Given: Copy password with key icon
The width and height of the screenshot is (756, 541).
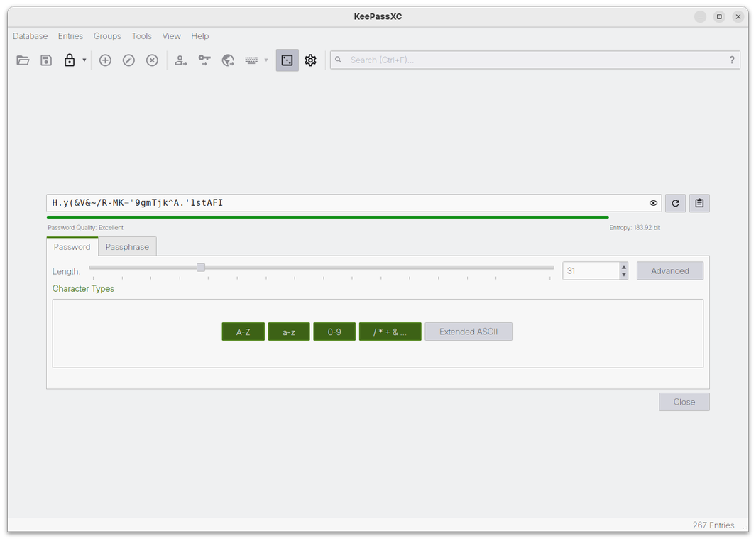Looking at the screenshot, I should pos(204,60).
